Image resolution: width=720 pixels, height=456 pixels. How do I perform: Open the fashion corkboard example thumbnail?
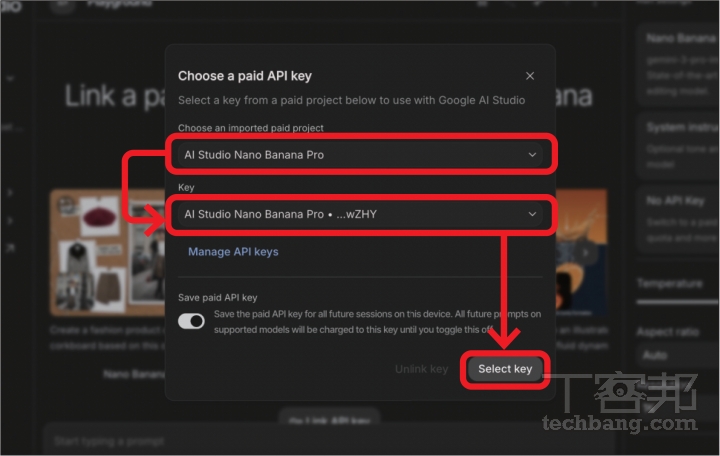click(x=107, y=252)
